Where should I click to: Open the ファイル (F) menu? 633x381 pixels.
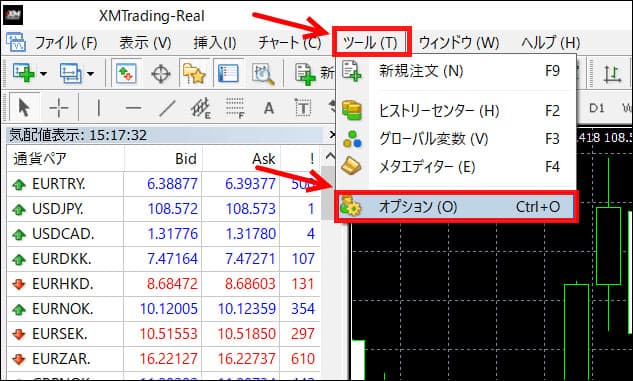pos(66,42)
